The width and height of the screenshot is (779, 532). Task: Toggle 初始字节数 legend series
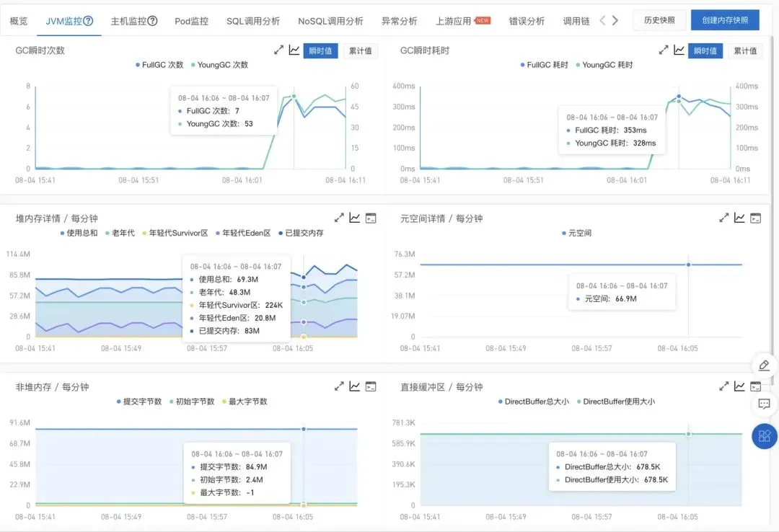(x=192, y=402)
